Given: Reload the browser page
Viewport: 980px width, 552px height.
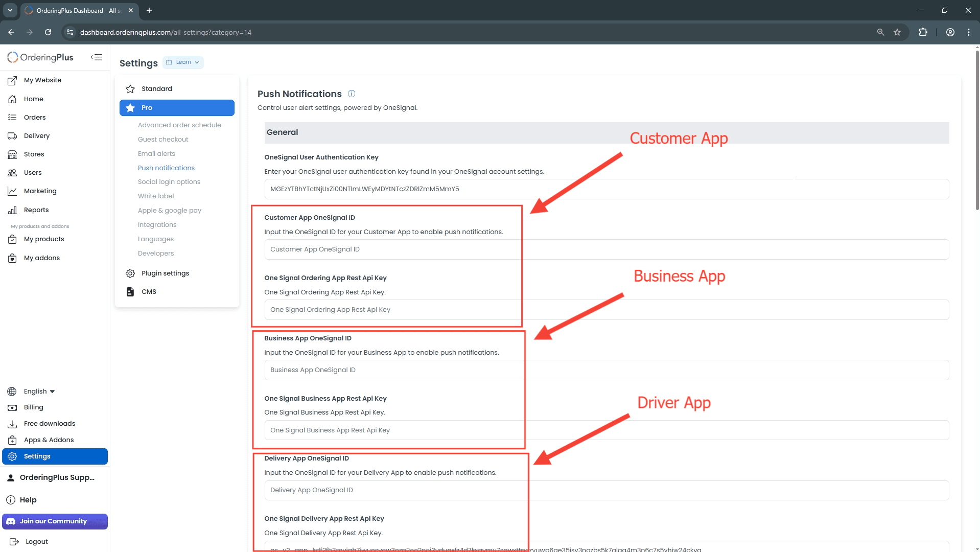Looking at the screenshot, I should pyautogui.click(x=48, y=32).
